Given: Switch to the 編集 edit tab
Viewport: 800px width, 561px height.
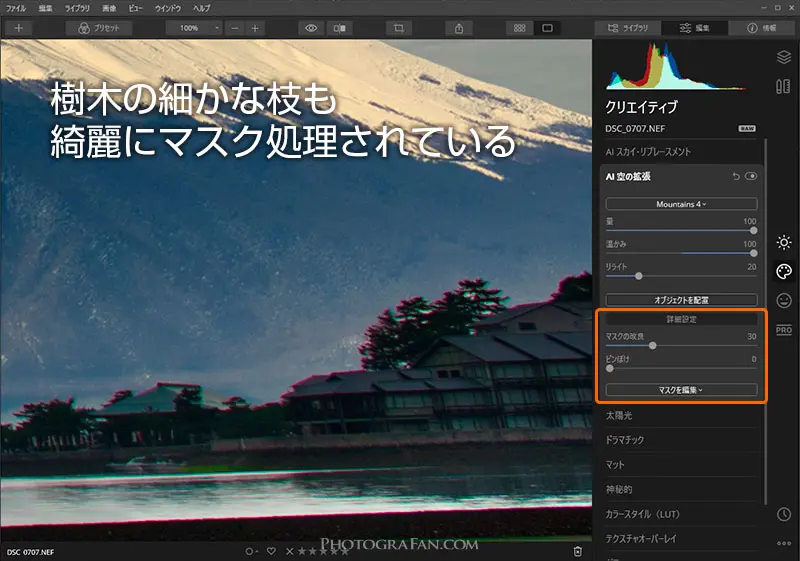Looking at the screenshot, I should pyautogui.click(x=694, y=28).
